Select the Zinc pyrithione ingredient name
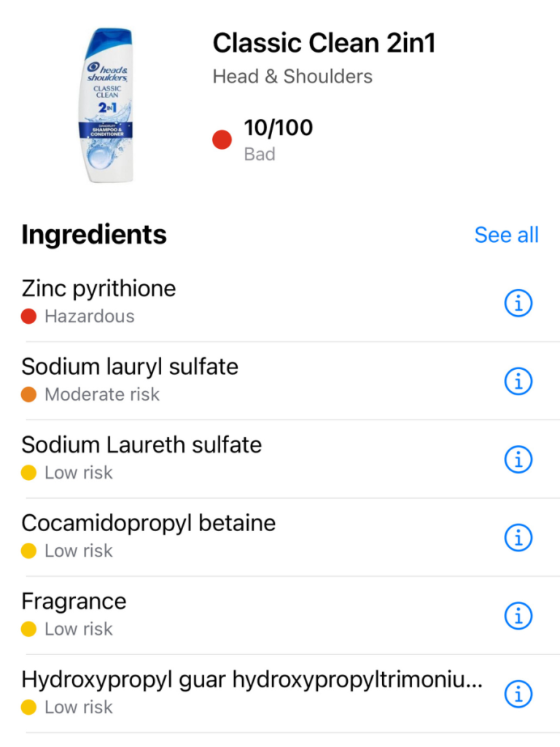Image resolution: width=560 pixels, height=747 pixels. pyautogui.click(x=98, y=288)
